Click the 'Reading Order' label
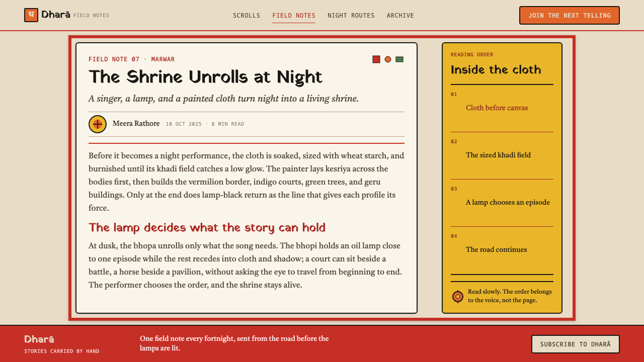Screen dimensions: 644x362 click(472, 55)
